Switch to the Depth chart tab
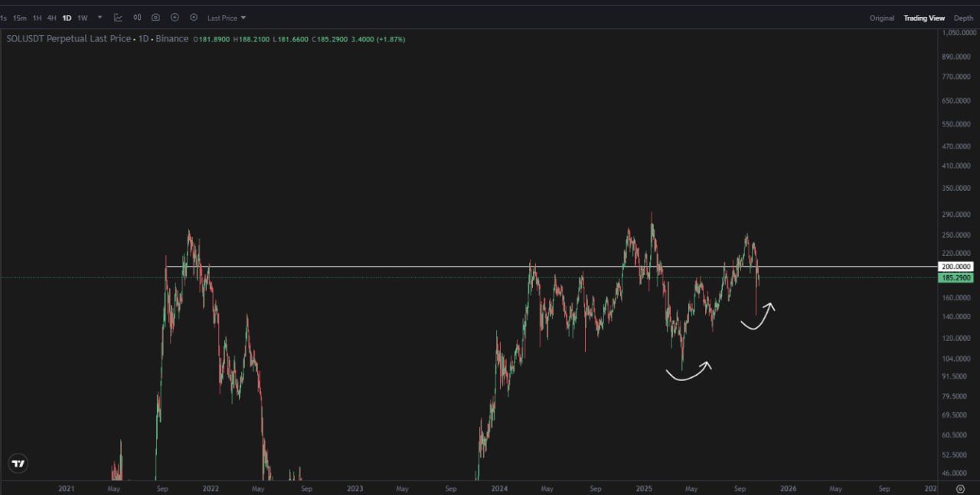The width and height of the screenshot is (980, 495). coord(963,18)
